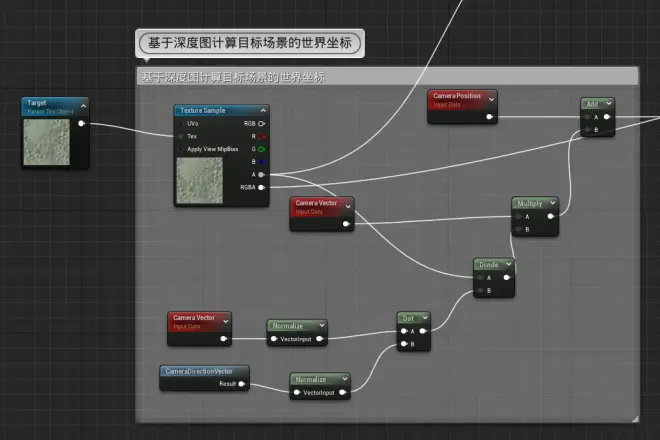Expand the Dot node chevron
The height and width of the screenshot is (440, 660).
pos(423,316)
